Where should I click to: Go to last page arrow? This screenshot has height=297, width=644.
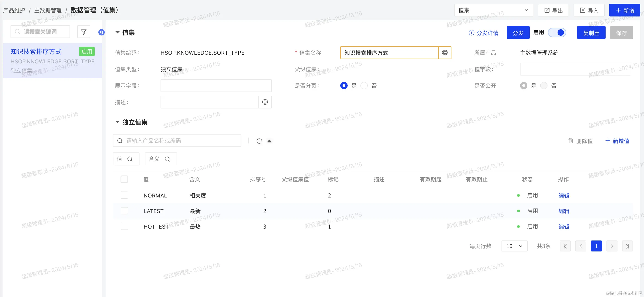(627, 246)
